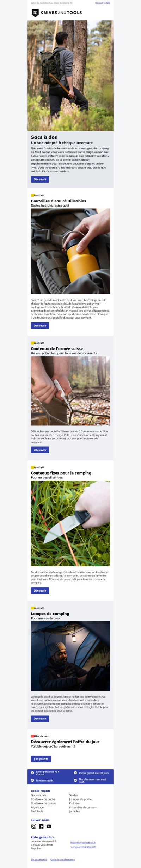Open the Facebook icon under suivez-nous
This screenshot has width=141, height=868.
[x=41, y=826]
